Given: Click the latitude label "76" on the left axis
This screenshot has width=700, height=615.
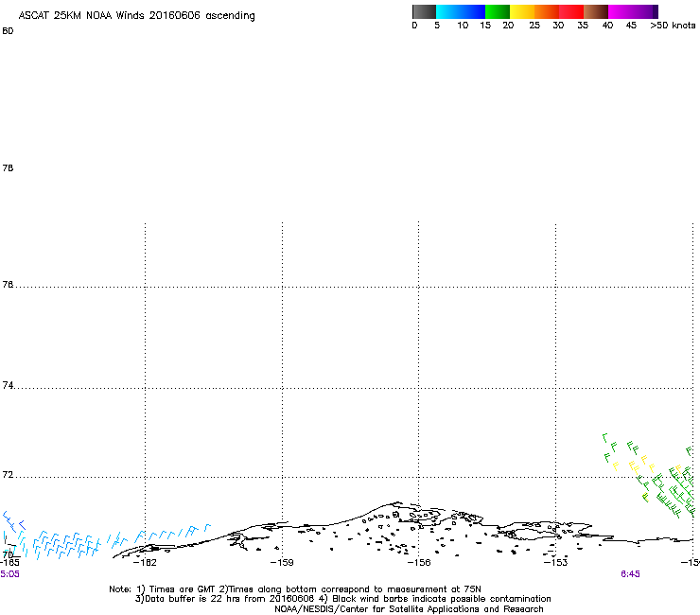Looking at the screenshot, I should click(8, 285).
